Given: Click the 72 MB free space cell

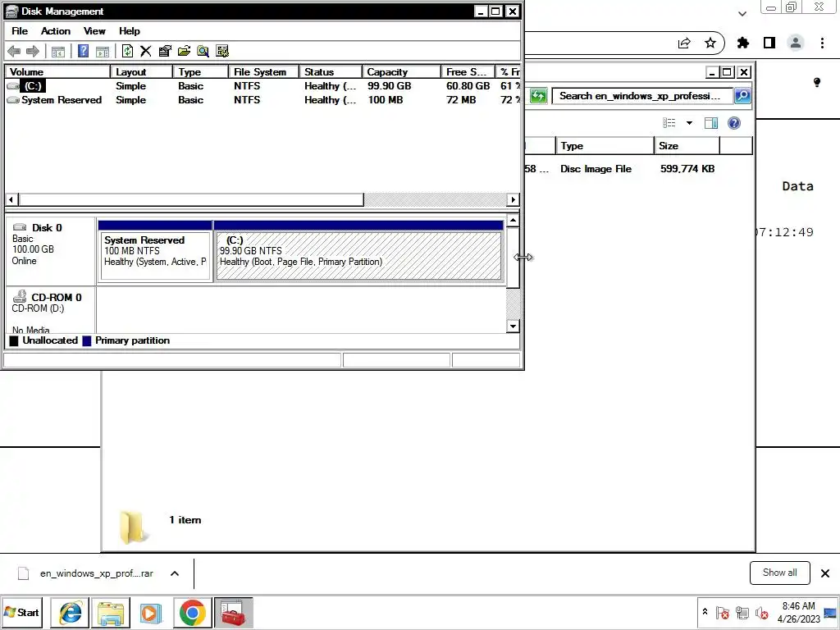Looking at the screenshot, I should tap(461, 100).
